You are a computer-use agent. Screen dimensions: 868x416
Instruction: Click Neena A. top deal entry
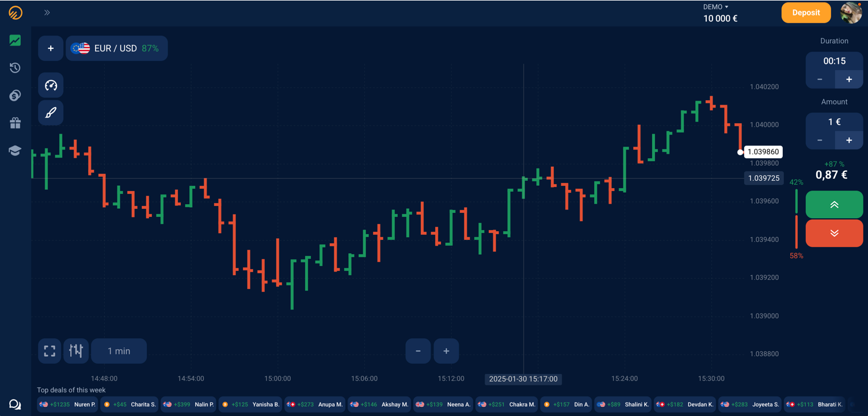coord(443,404)
